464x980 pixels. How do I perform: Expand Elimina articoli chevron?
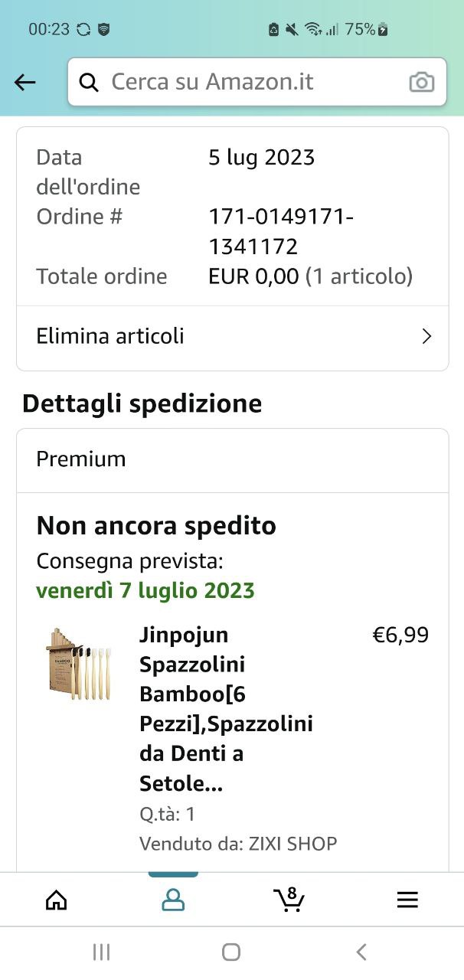[426, 336]
